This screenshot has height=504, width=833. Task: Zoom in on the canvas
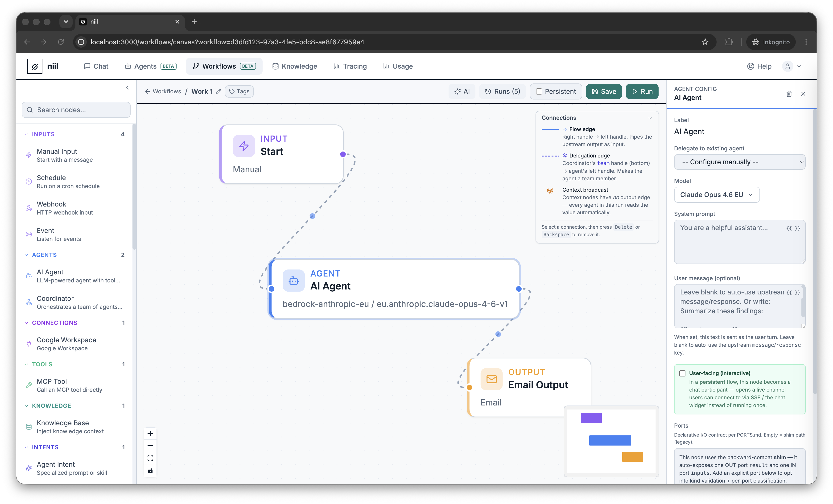tap(150, 433)
